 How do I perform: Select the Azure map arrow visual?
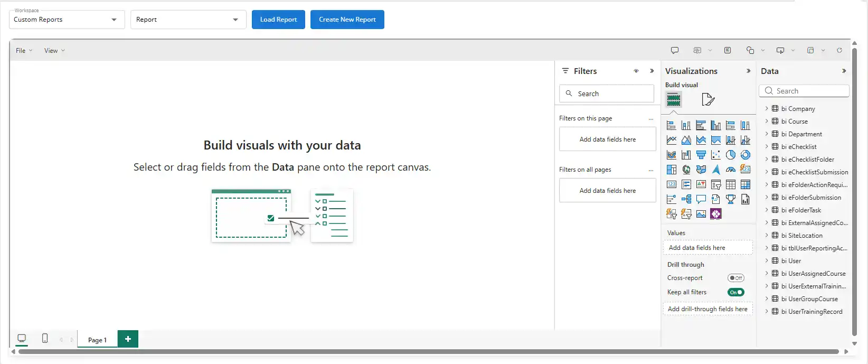point(715,170)
